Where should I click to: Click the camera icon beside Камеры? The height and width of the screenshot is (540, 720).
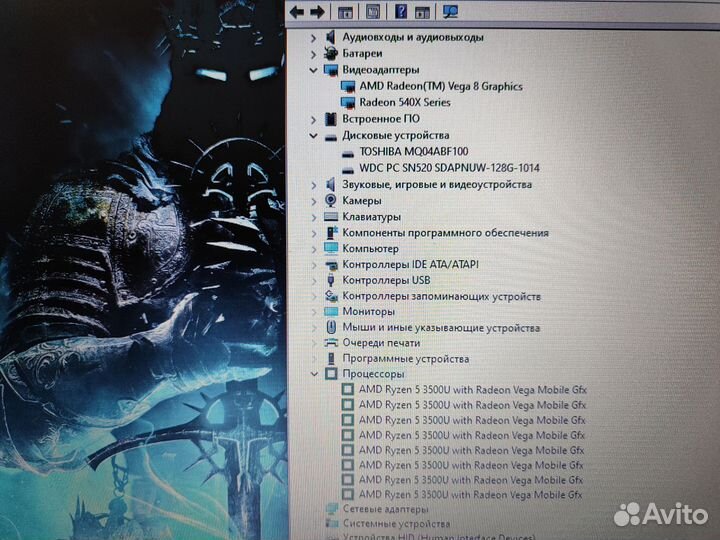pos(331,200)
